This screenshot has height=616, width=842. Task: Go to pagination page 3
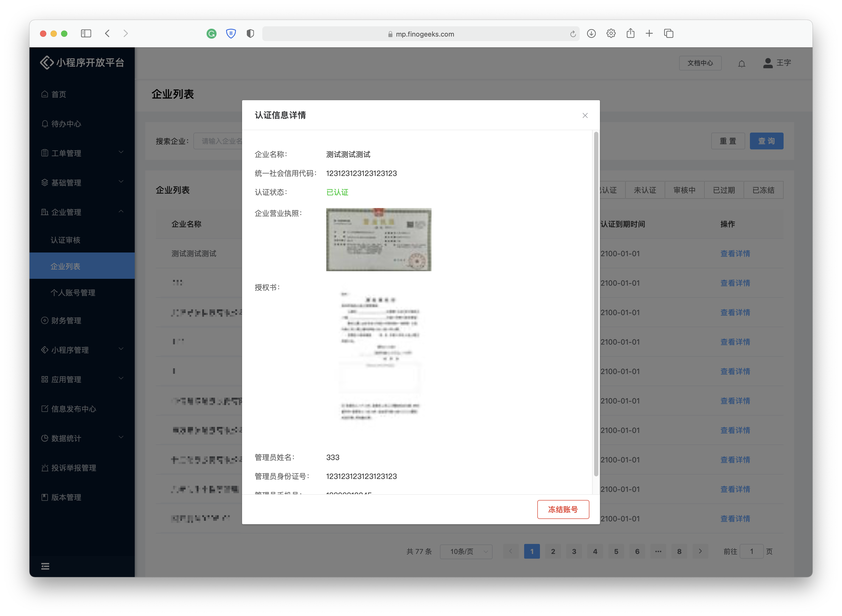click(x=574, y=551)
